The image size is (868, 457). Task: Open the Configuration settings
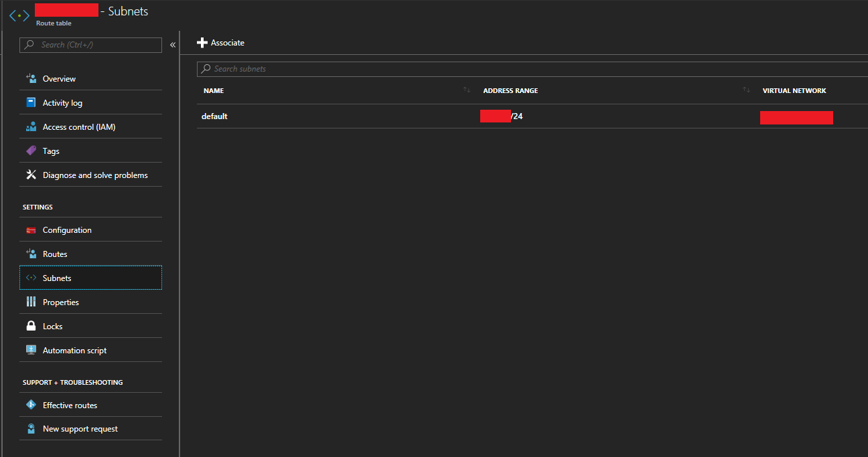[x=90, y=230]
